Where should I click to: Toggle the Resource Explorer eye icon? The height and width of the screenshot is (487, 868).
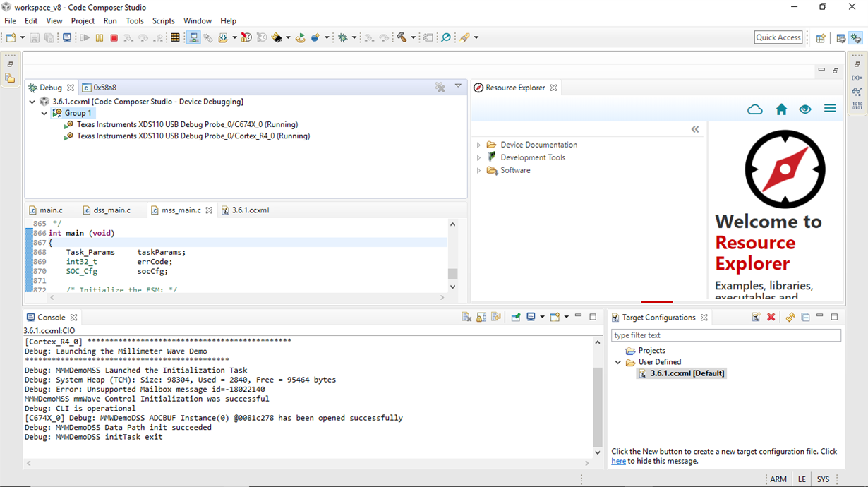[805, 109]
